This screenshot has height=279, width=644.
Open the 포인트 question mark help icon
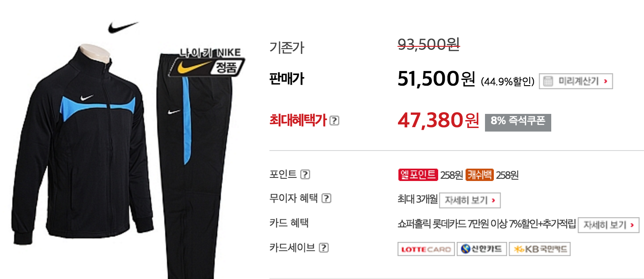tap(305, 174)
